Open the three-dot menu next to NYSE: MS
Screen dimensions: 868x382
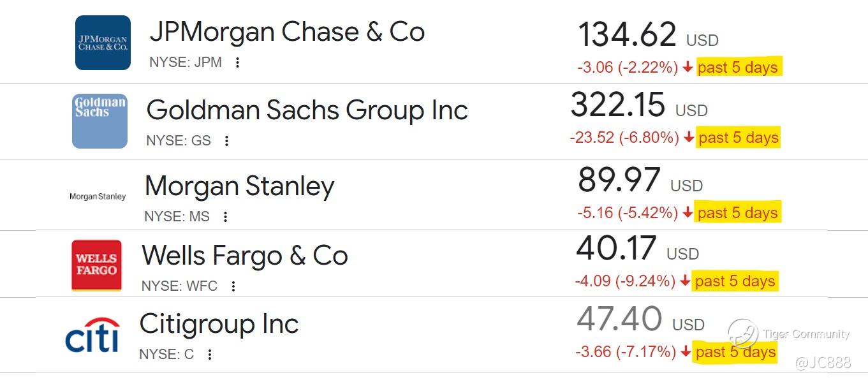pyautogui.click(x=225, y=217)
